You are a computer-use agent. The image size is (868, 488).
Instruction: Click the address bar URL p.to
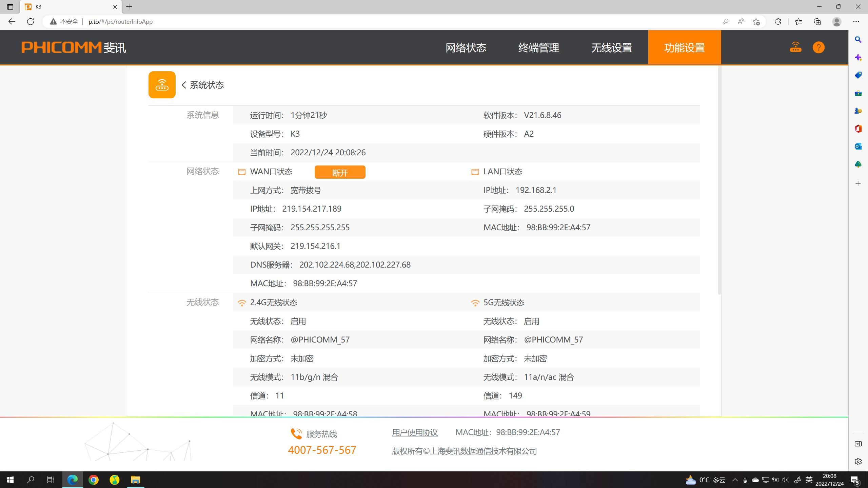click(121, 22)
